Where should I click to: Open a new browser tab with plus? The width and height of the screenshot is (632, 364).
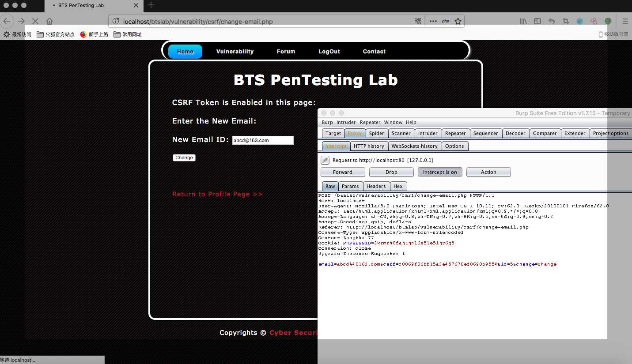[x=151, y=5]
